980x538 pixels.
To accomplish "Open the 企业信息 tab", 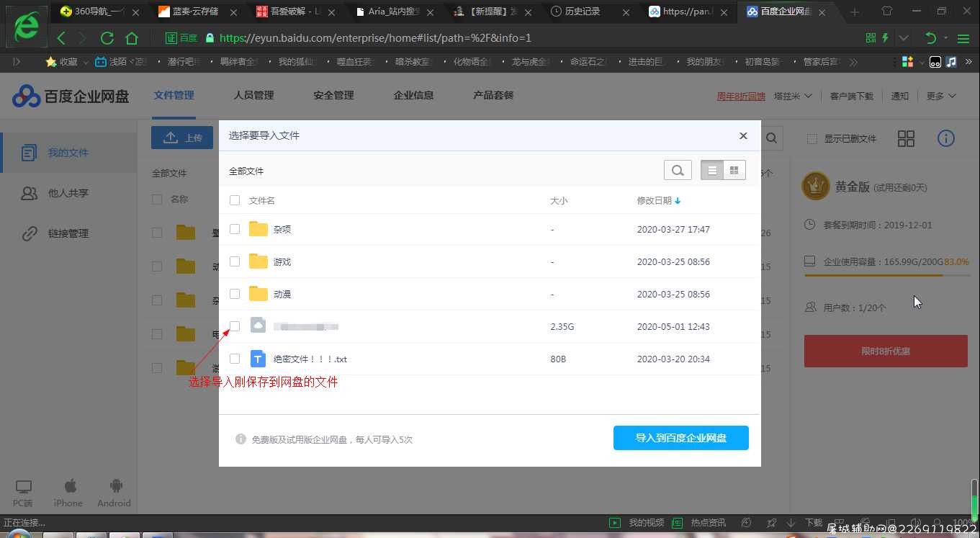I will tap(413, 95).
